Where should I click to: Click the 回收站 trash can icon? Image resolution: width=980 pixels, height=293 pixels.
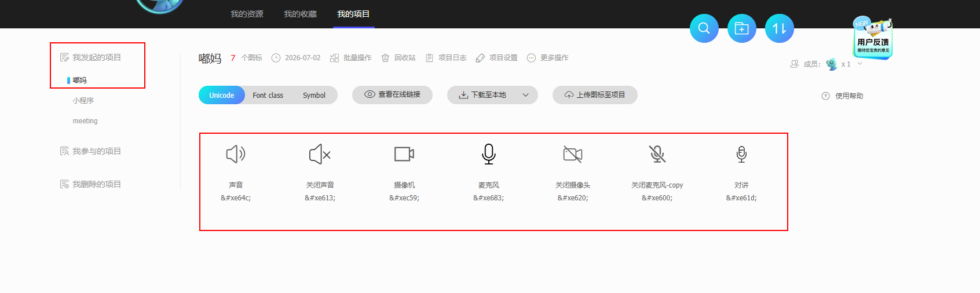click(385, 58)
